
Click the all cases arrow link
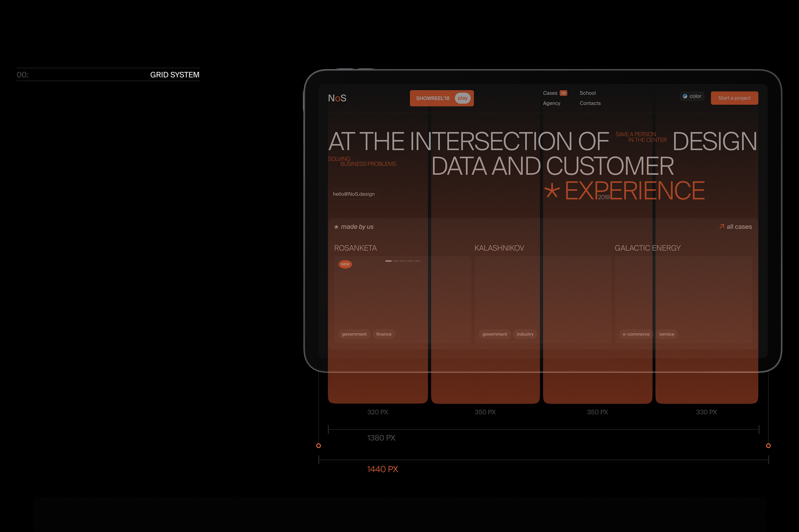(735, 227)
